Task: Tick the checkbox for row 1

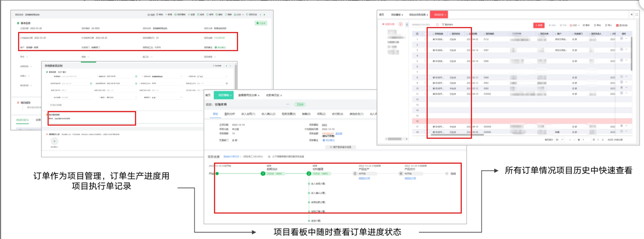Action: (426, 39)
